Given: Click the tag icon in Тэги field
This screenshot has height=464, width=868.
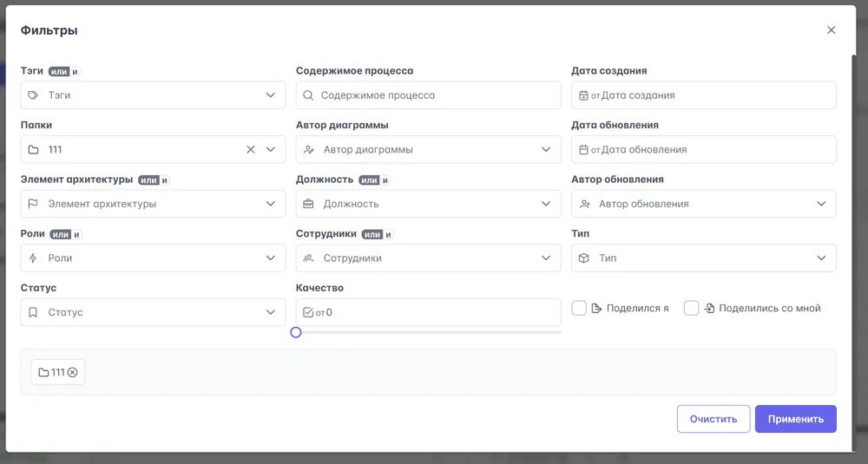Looking at the screenshot, I should (x=33, y=95).
